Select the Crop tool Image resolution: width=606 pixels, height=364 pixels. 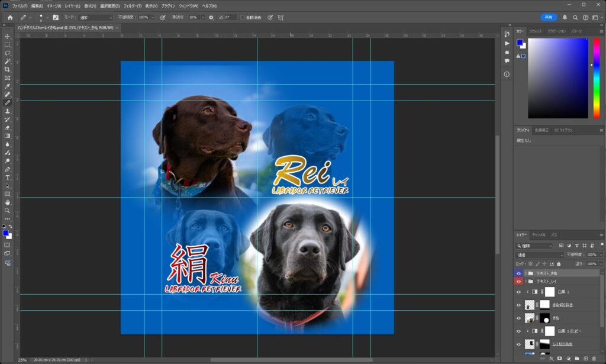point(8,70)
